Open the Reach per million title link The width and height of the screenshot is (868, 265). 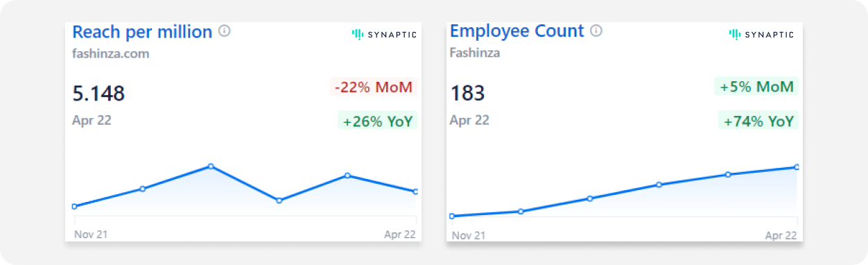click(x=142, y=32)
